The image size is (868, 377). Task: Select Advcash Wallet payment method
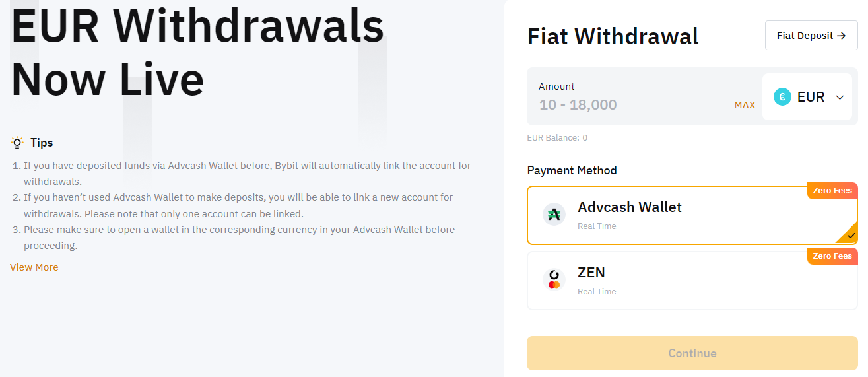coord(692,215)
